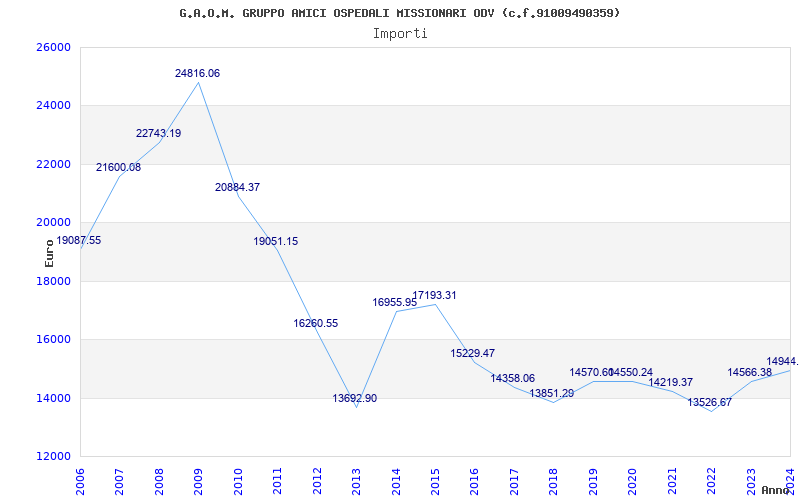Click the data label 14550.24
This screenshot has height=500, width=800.
631,372
